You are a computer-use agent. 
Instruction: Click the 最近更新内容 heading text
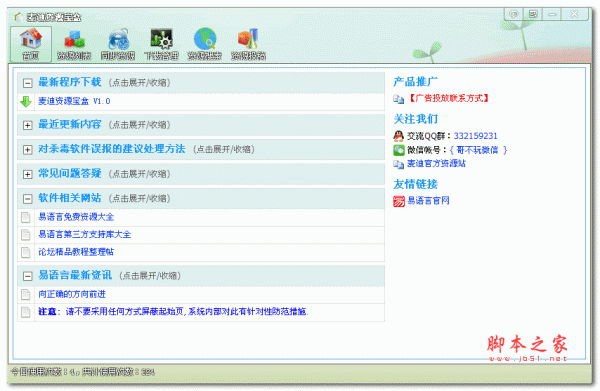(x=70, y=124)
